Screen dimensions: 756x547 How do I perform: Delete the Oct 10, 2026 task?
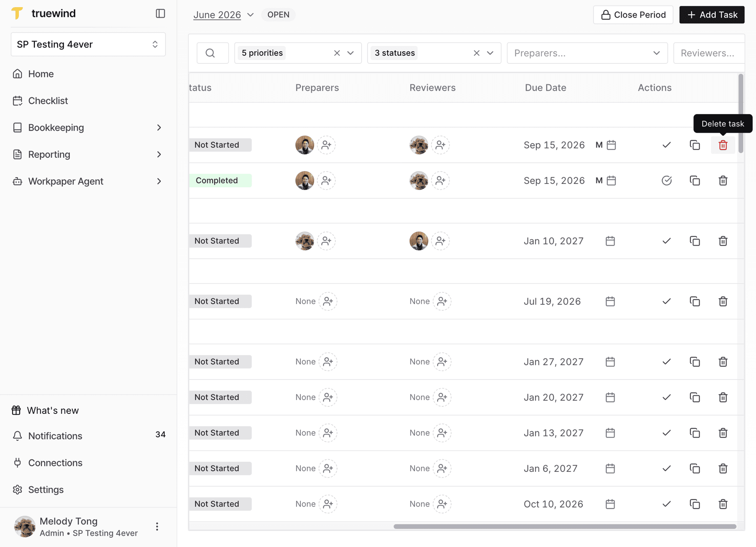723,504
